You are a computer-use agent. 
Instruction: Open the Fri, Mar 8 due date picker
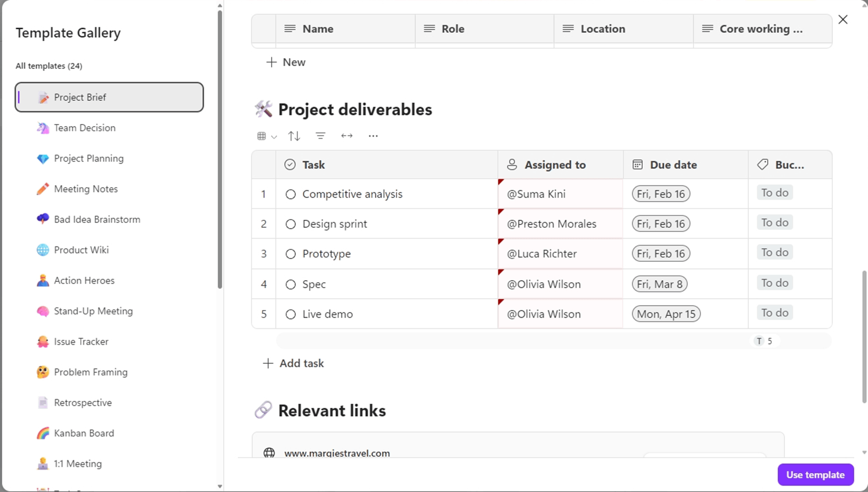(660, 284)
